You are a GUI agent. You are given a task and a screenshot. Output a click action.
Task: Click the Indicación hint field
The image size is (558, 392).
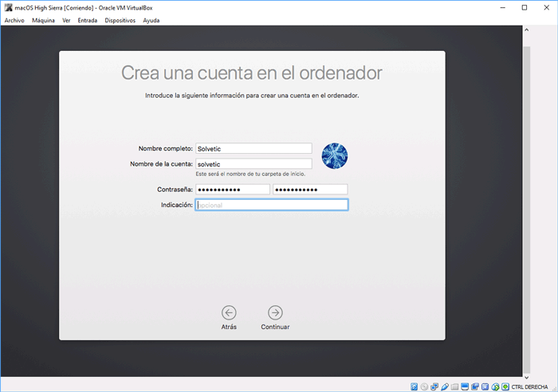pyautogui.click(x=272, y=205)
